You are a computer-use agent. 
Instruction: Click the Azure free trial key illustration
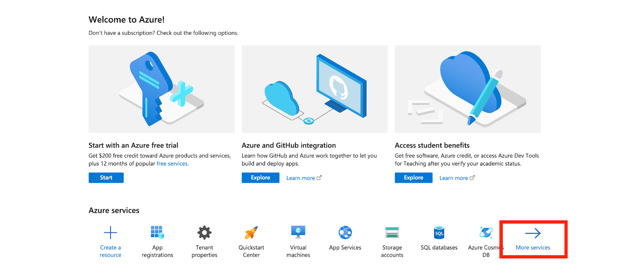point(161,89)
